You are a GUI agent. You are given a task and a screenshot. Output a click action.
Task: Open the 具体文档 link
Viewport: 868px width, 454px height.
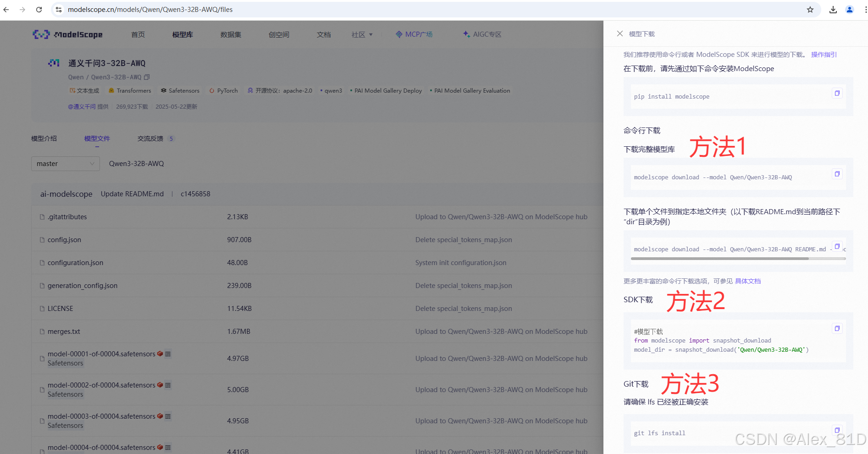coord(748,281)
